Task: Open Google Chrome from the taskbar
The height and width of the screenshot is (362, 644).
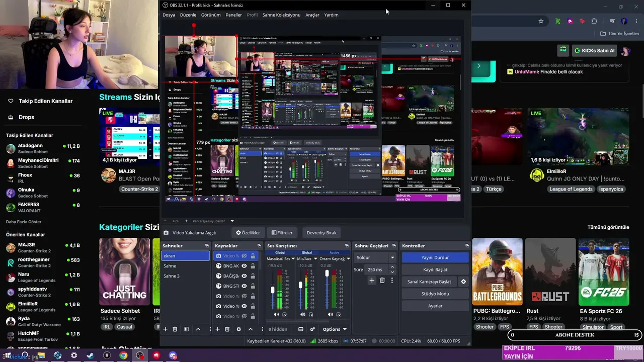Action: (123, 355)
